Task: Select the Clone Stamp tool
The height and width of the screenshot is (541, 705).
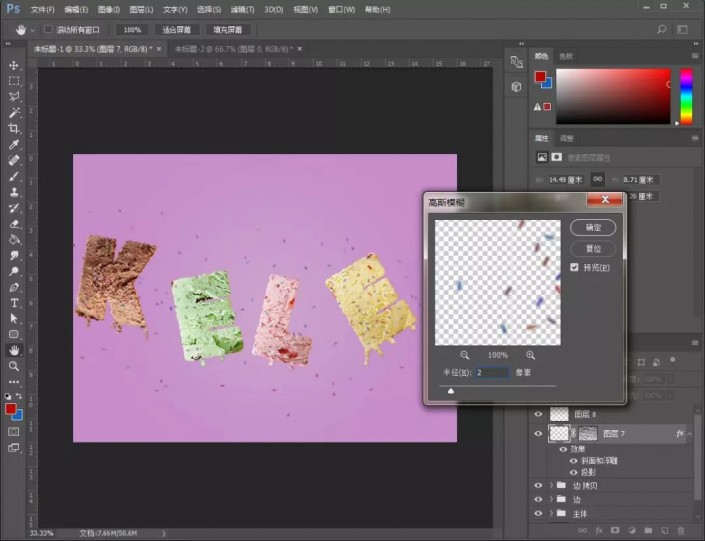Action: pyautogui.click(x=14, y=192)
